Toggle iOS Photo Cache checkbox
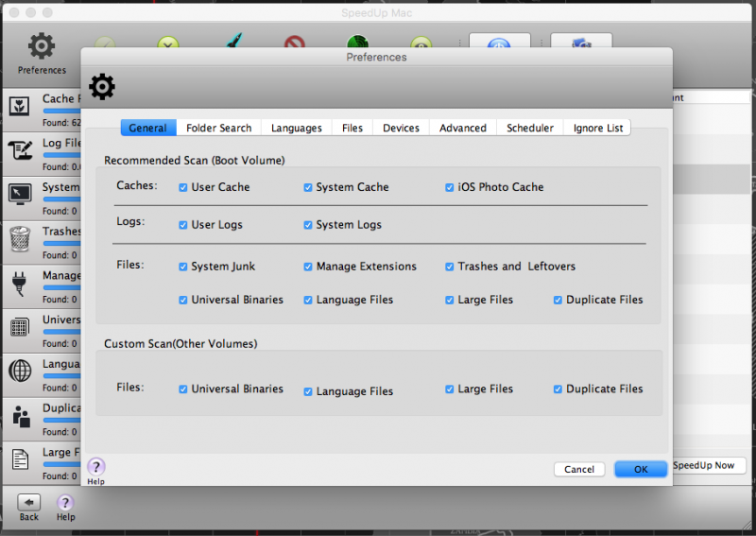 click(450, 188)
